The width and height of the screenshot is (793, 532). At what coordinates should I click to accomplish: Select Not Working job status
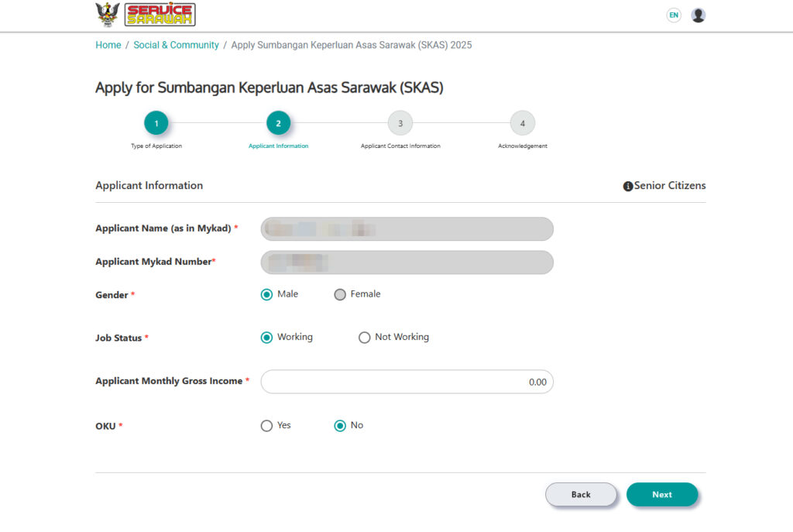364,338
